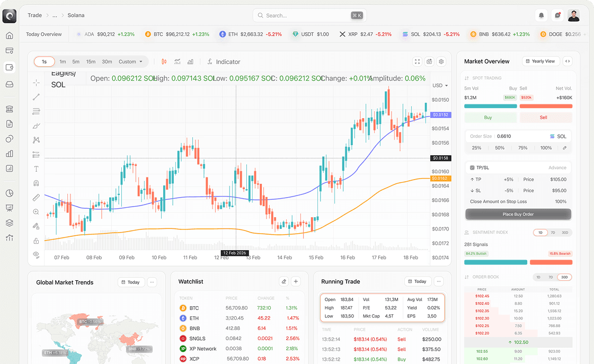Image resolution: width=594 pixels, height=364 pixels.
Task: Open chart settings gear icon
Action: [441, 62]
